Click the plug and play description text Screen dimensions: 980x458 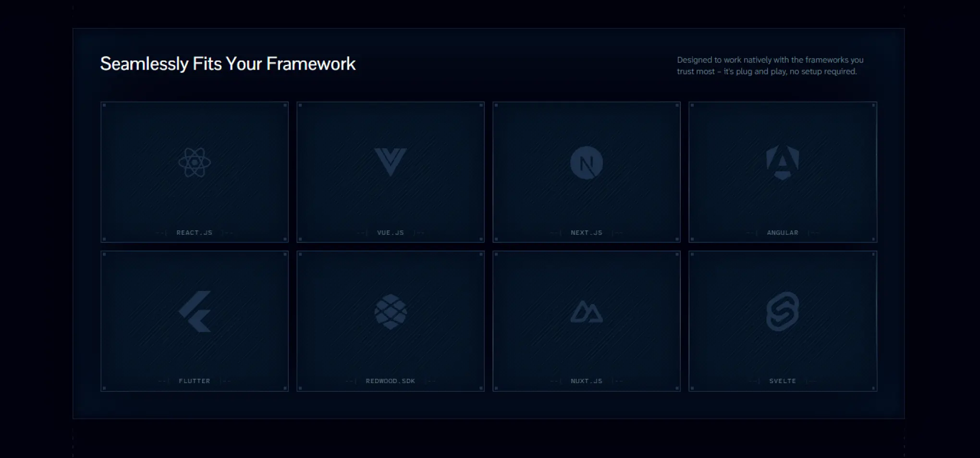(x=770, y=65)
